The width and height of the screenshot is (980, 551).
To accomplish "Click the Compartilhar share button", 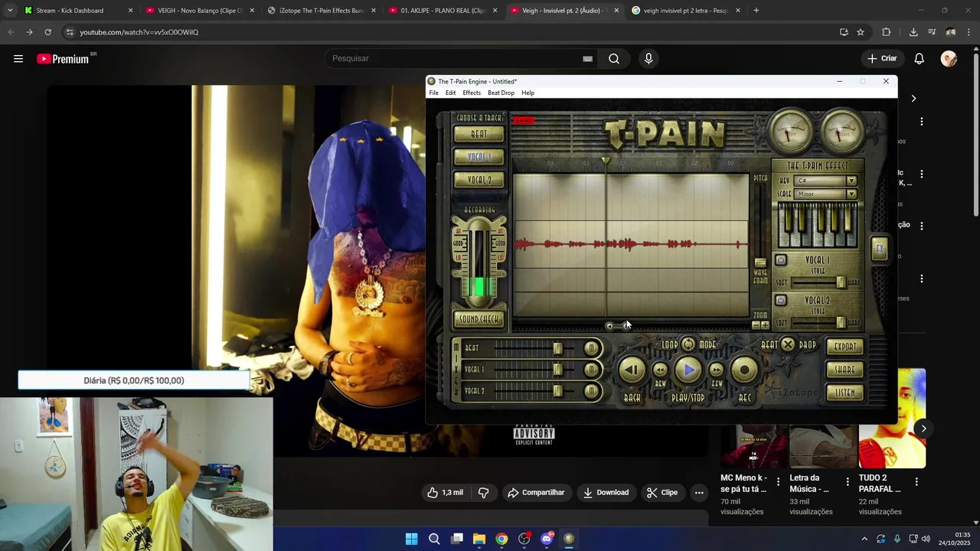I will coord(536,493).
